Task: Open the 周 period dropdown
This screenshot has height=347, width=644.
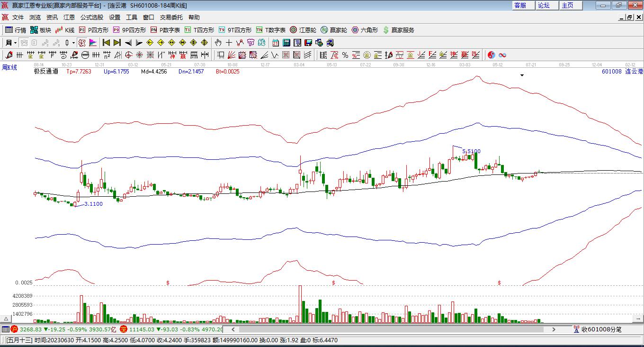Action: [11, 43]
